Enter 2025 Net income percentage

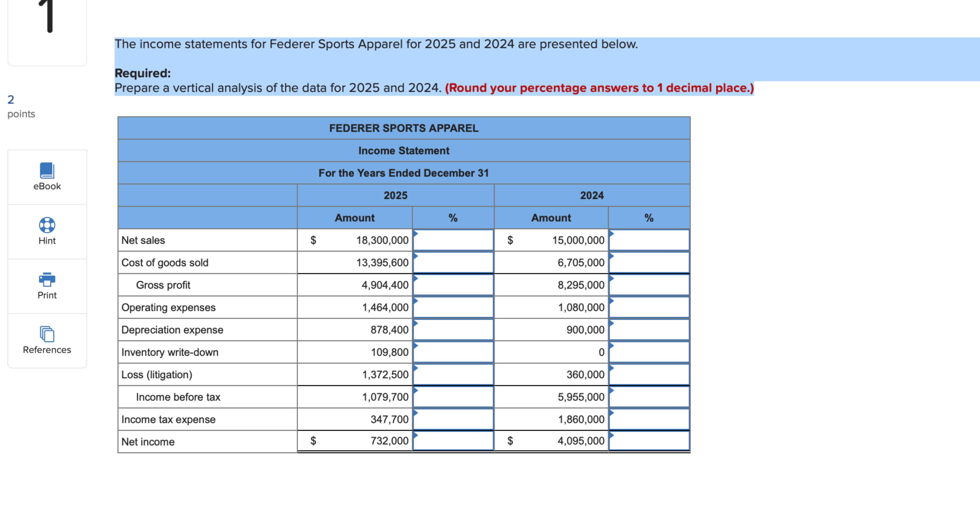pos(453,441)
